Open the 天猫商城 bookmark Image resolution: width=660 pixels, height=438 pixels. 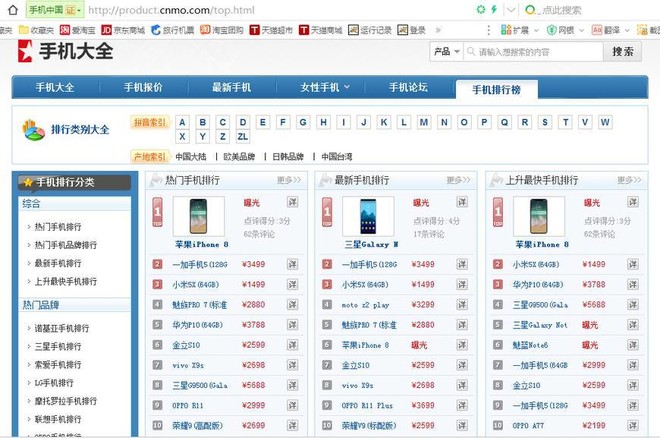(x=320, y=30)
